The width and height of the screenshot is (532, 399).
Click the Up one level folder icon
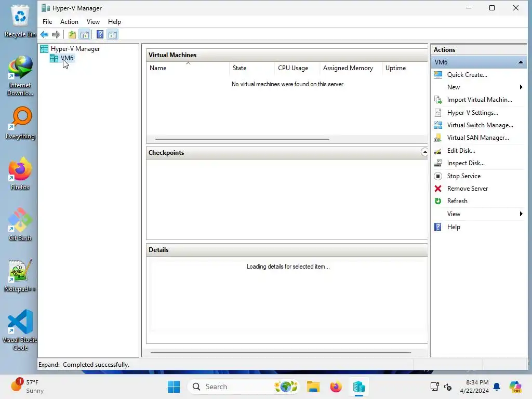pyautogui.click(x=72, y=35)
